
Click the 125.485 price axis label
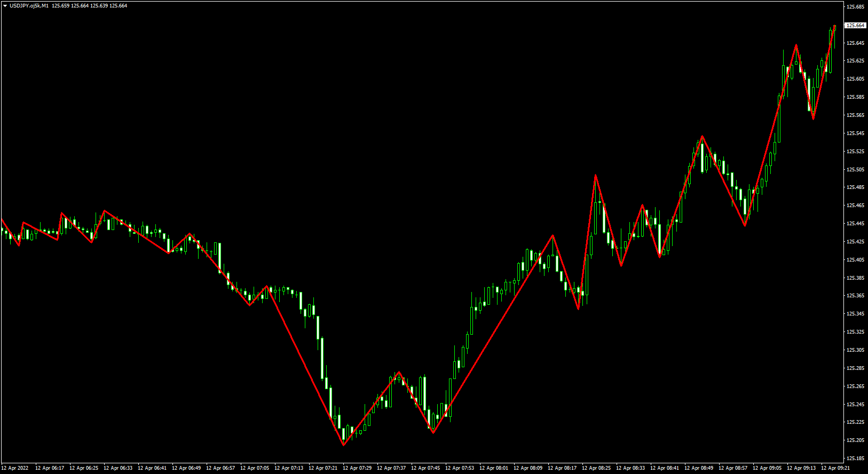click(x=856, y=187)
